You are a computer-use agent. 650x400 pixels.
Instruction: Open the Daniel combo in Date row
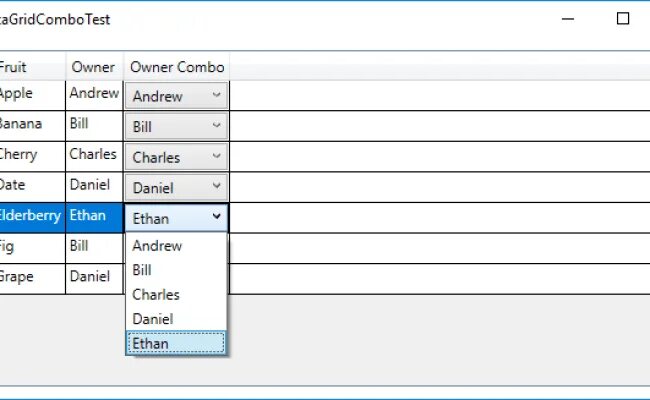click(176, 187)
